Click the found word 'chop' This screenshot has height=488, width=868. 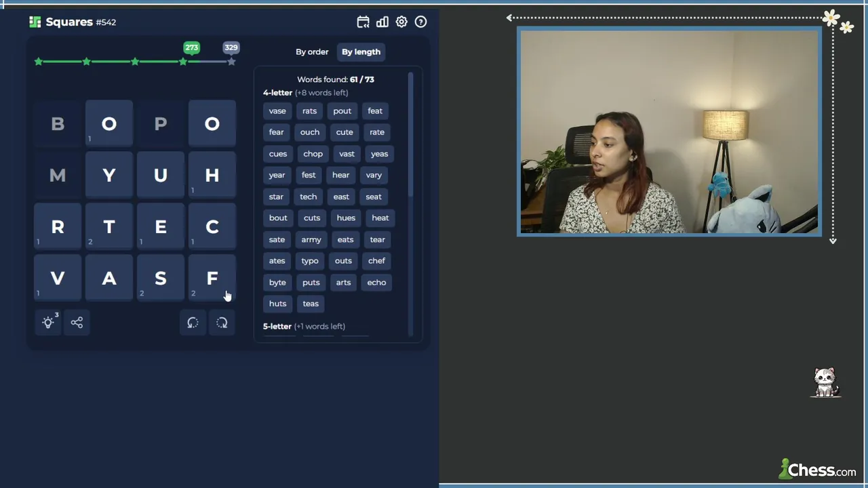(313, 154)
